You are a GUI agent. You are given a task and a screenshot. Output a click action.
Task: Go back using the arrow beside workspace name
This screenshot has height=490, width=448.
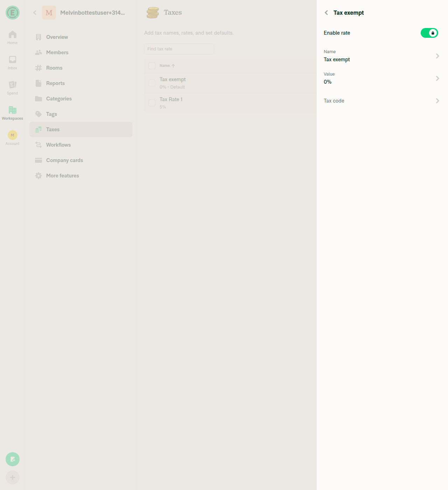[35, 13]
